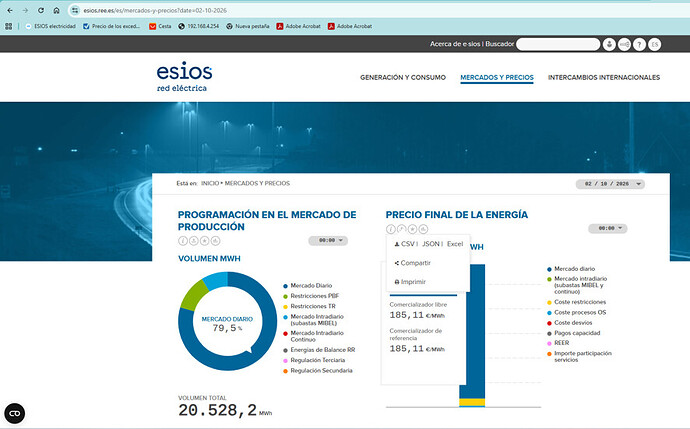Mark Programación widget as favorite star
Image resolution: width=690 pixels, height=429 pixels.
(205, 241)
